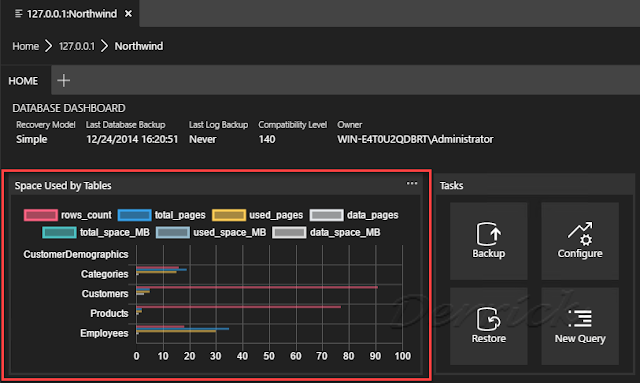This screenshot has width=640, height=383.
Task: Click the Categories axis label
Action: [104, 274]
